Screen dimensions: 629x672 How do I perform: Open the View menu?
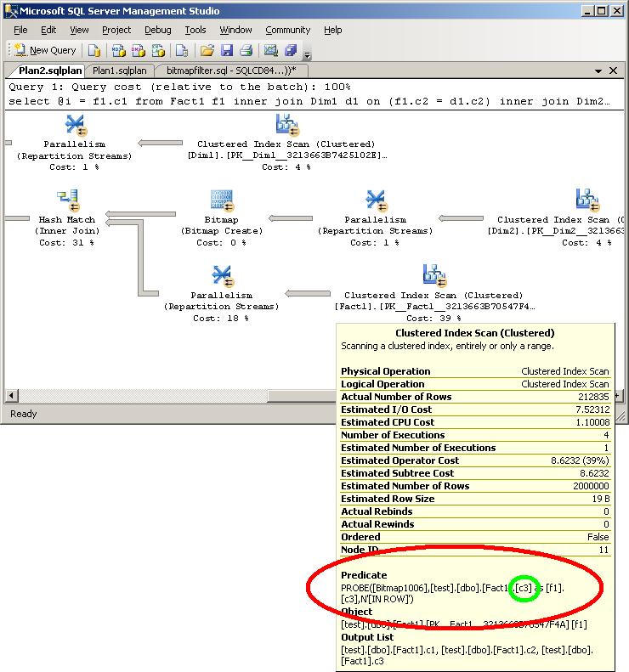click(x=79, y=30)
